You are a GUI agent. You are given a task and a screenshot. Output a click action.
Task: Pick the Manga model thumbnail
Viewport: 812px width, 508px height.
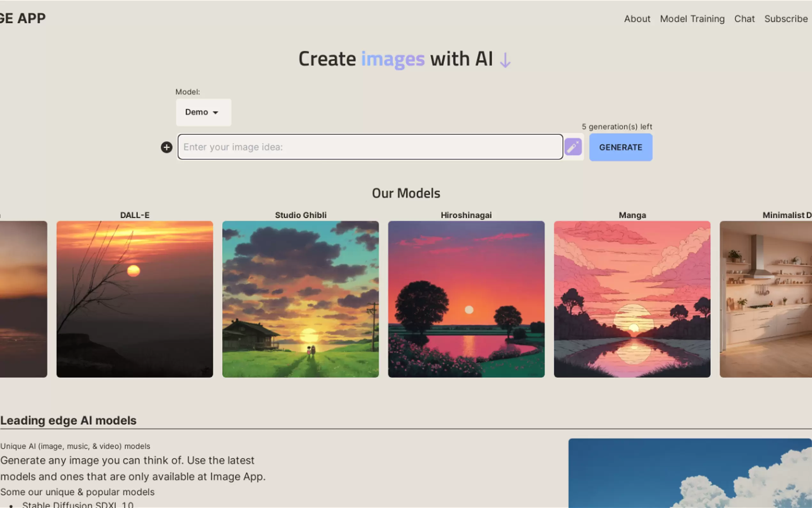(632, 299)
